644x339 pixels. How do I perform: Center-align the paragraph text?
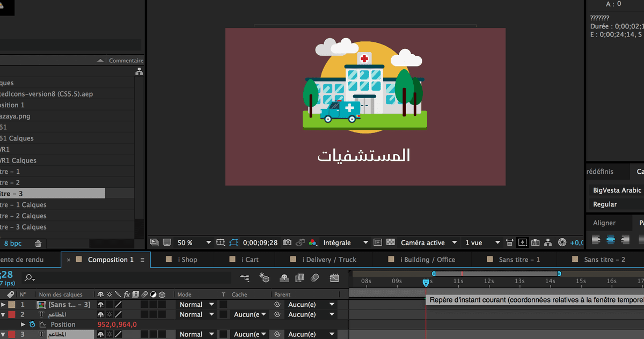pyautogui.click(x=610, y=240)
